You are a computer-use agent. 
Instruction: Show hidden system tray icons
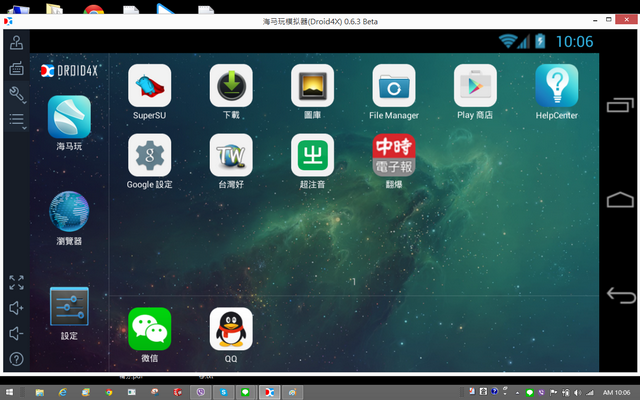coord(517,393)
